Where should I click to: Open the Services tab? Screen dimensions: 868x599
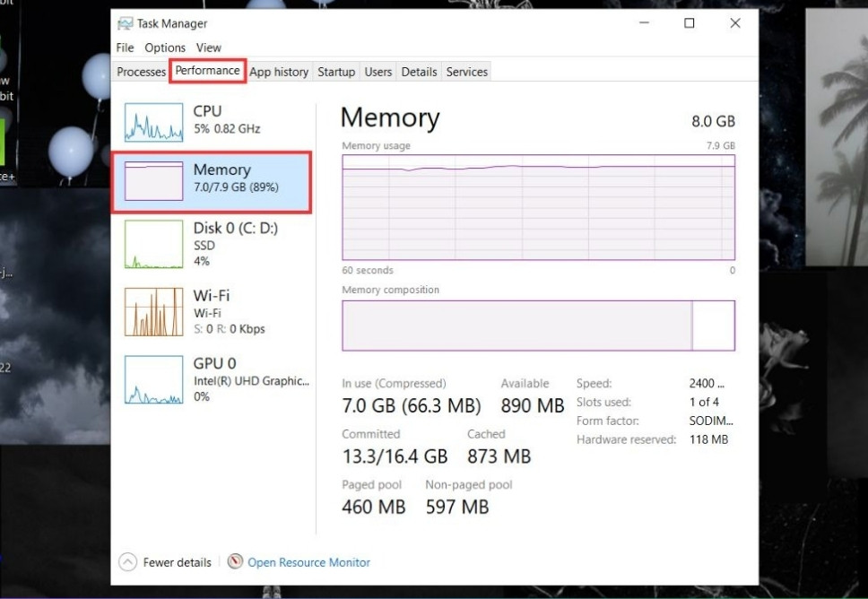pyautogui.click(x=466, y=72)
